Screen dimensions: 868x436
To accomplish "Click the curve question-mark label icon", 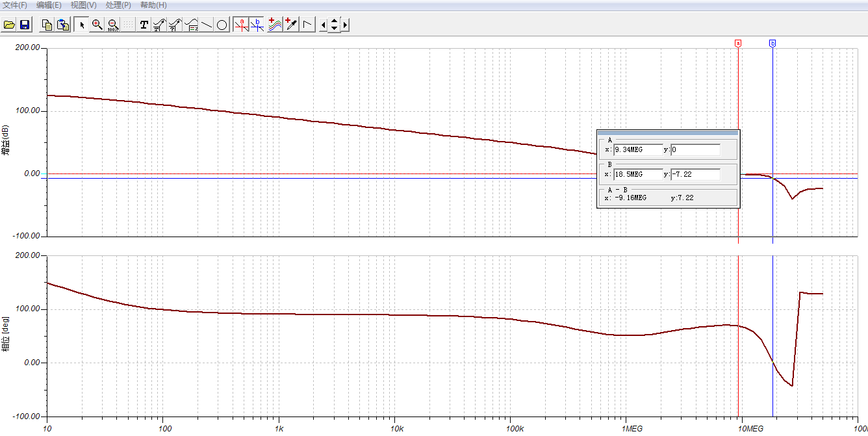I will [175, 25].
